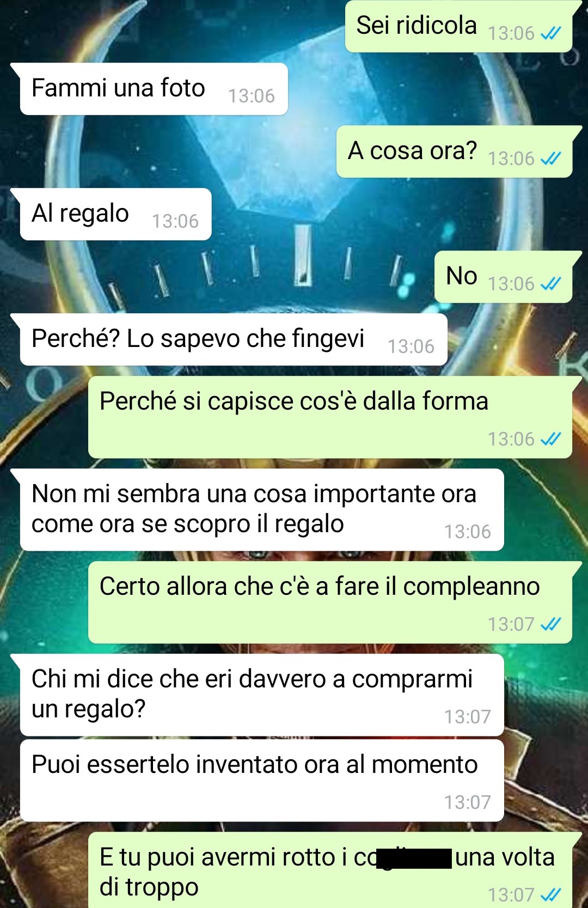Viewport: 588px width, 908px height.
Task: Tap the 13:06 timestamp on 'Fammi una foto'
Action: (x=252, y=96)
